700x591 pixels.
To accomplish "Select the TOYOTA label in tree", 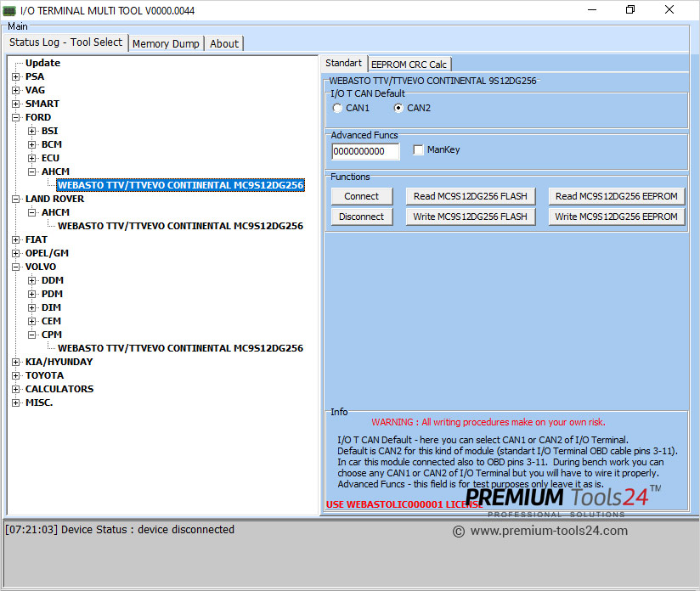I will point(44,376).
